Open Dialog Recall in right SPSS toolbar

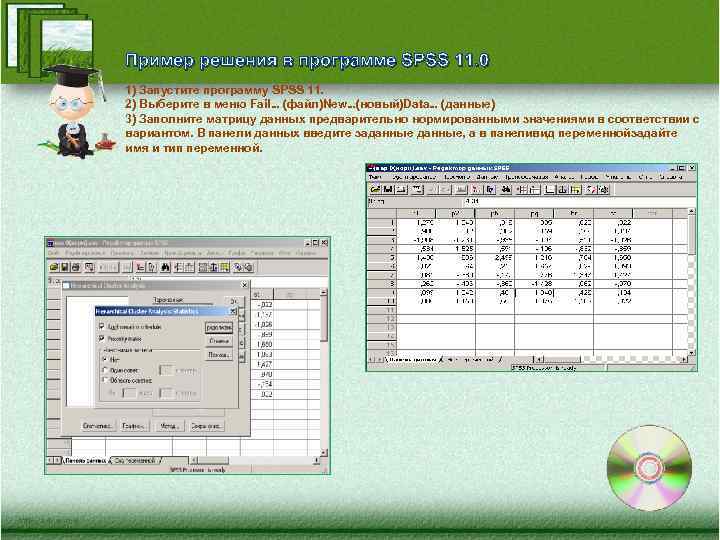[x=416, y=189]
